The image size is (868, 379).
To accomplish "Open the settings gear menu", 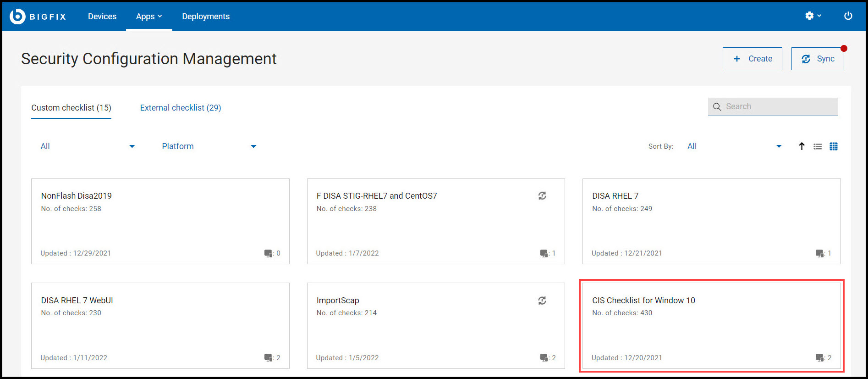I will coord(813,16).
